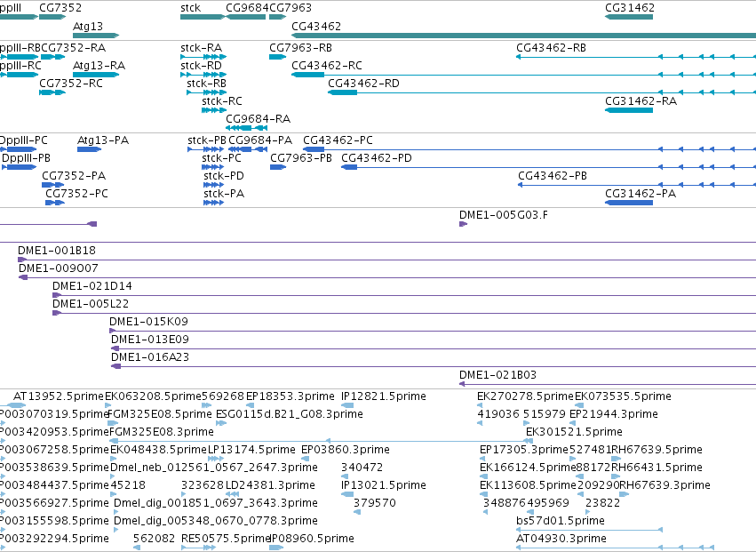Click protein label CG43462-PC

pyautogui.click(x=338, y=140)
